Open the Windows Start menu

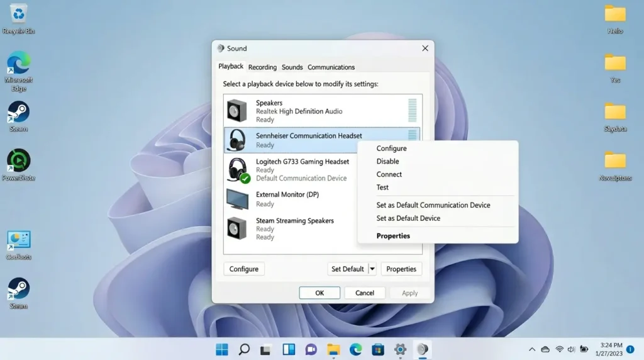tap(222, 349)
